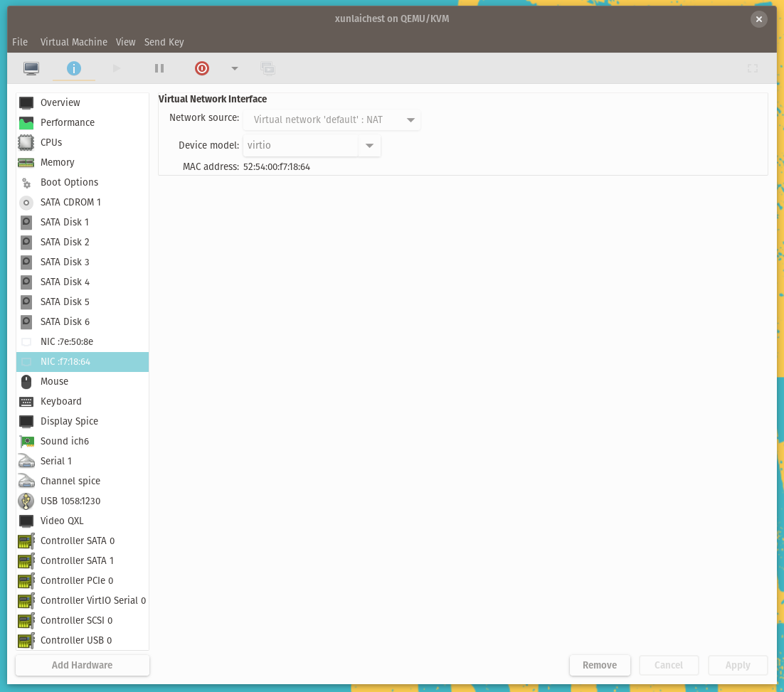Image resolution: width=784 pixels, height=692 pixels.
Task: Click the Apply button
Action: coord(738,665)
